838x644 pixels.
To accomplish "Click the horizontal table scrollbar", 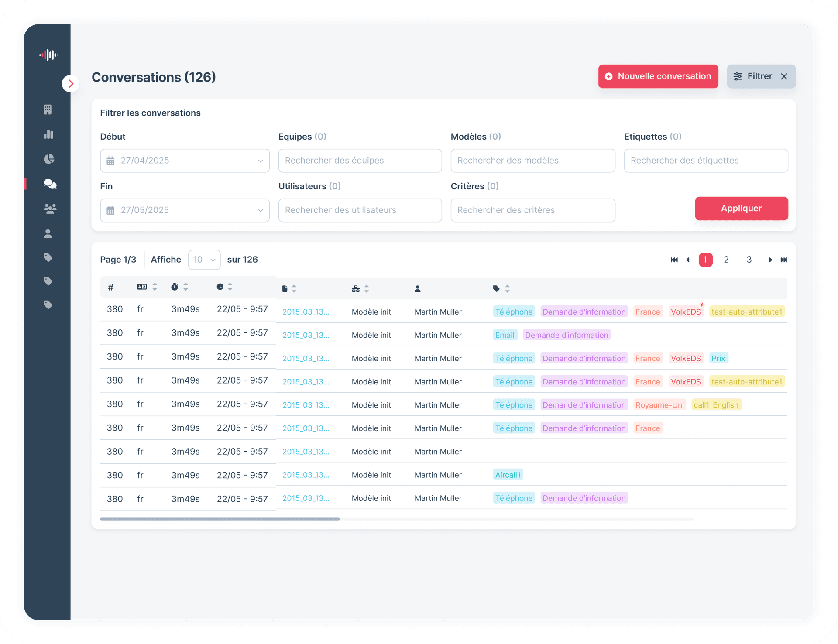I will pos(220,519).
